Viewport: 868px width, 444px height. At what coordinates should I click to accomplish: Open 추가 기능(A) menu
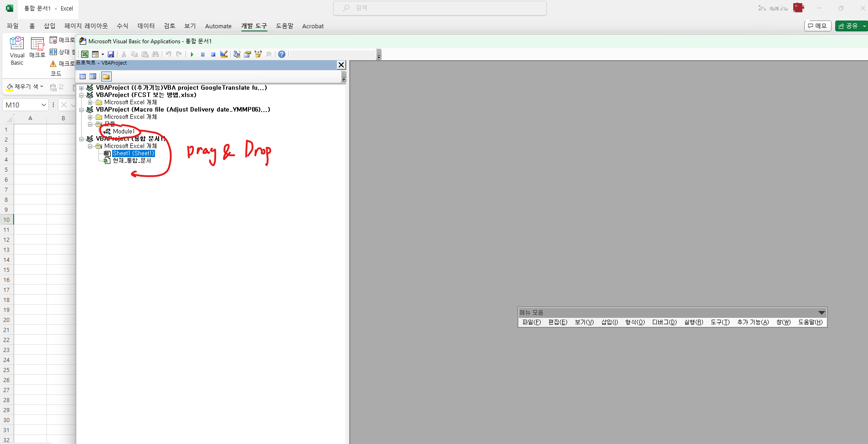[x=753, y=322]
